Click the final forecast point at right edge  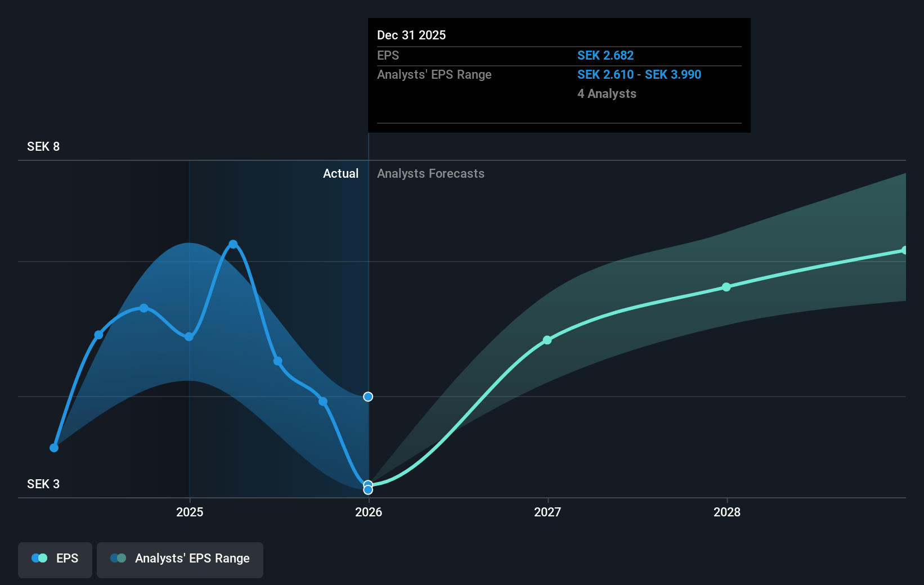904,250
